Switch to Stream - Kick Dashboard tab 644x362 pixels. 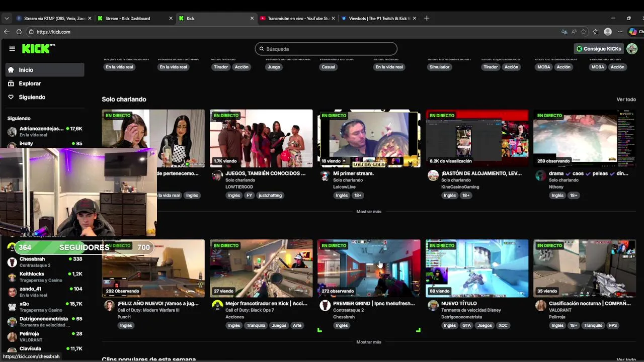pyautogui.click(x=135, y=18)
